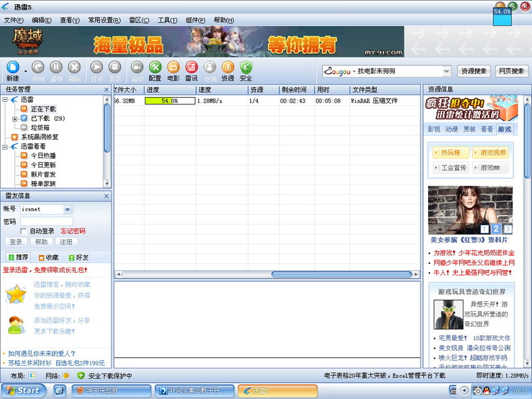Click the 密码 password input field
The height and width of the screenshot is (399, 532).
[46, 222]
